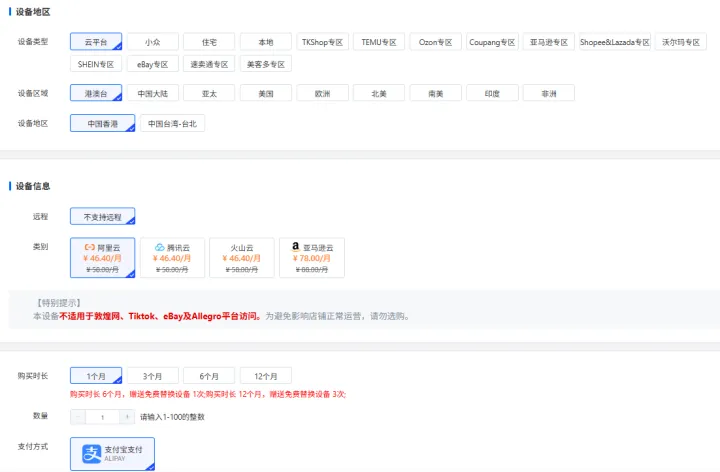Select 港澳台 device region
The width and height of the screenshot is (720, 472).
point(96,93)
